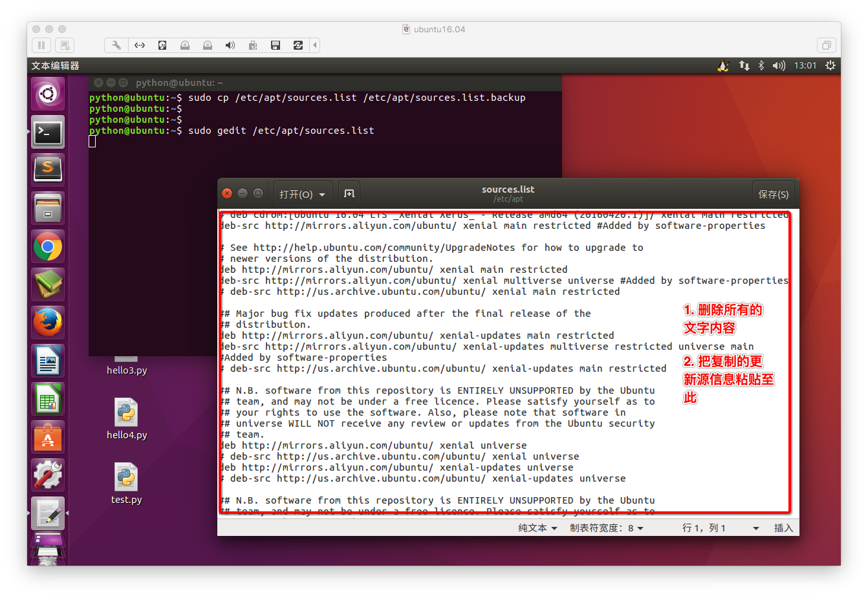Click the VM sound card speaker icon
This screenshot has width=868, height=598.
(x=230, y=45)
